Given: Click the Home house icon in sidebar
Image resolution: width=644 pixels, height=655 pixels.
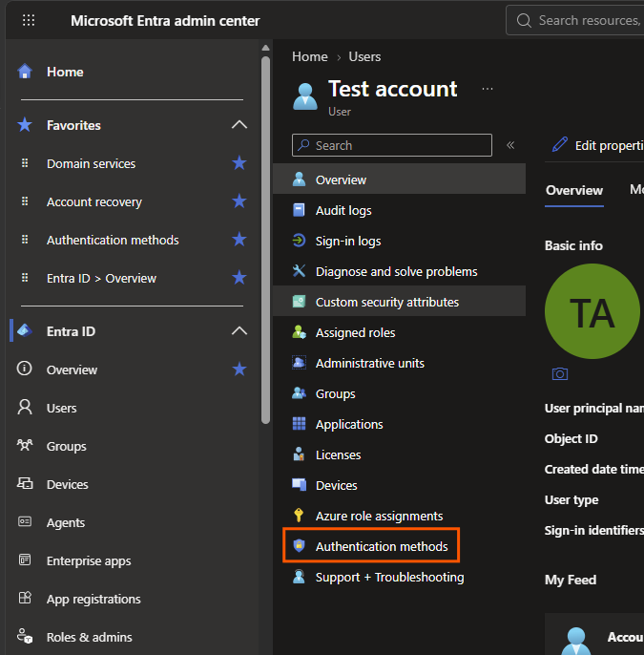Looking at the screenshot, I should point(25,72).
